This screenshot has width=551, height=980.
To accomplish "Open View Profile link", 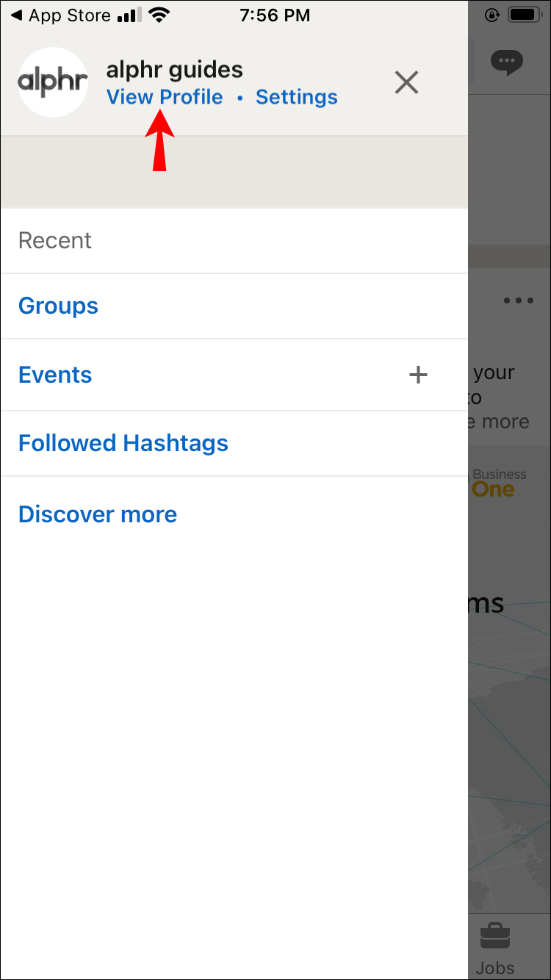I will pyautogui.click(x=165, y=97).
